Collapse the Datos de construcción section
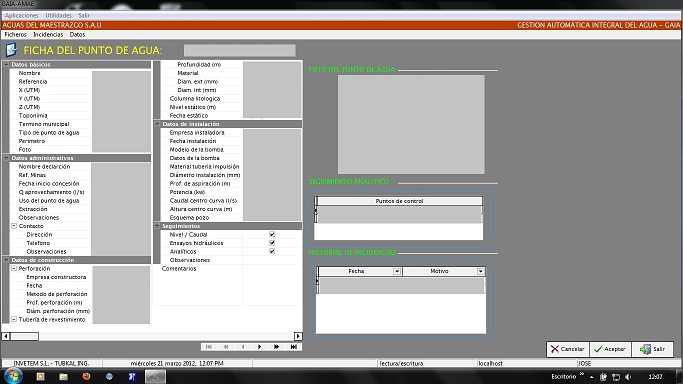Screen dimensions: 683x384 tap(7, 260)
